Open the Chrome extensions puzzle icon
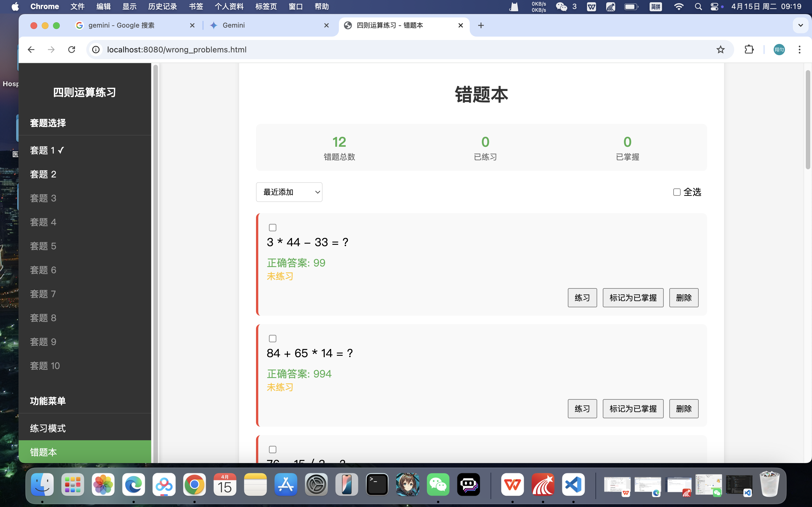 [x=749, y=50]
